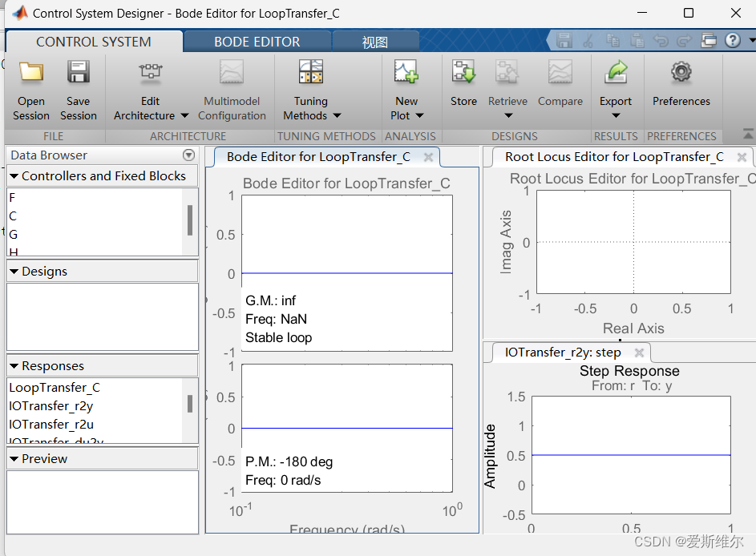Switch to the CONTROL SYSTEM tab
Viewport: 756px width, 556px height.
(x=94, y=42)
